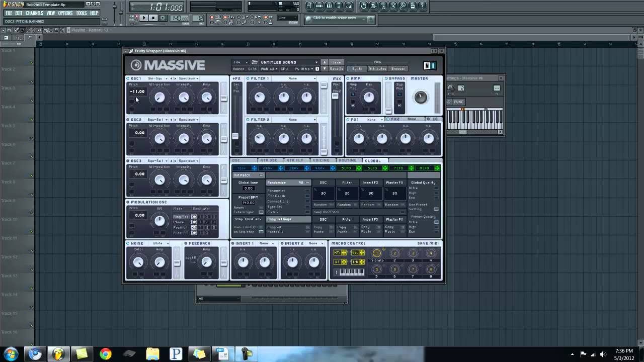
Task: Click the 5LFO green crosshair handle
Action: coord(359,168)
